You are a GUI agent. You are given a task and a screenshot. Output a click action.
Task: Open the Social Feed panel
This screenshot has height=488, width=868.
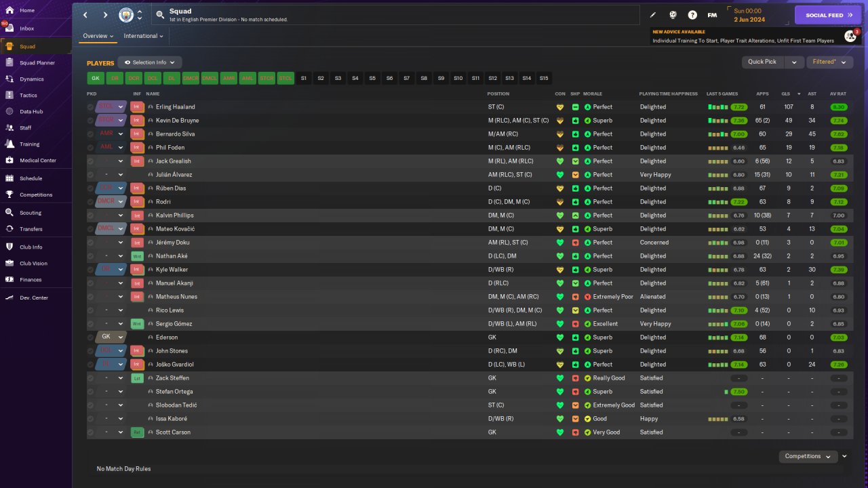click(x=828, y=15)
